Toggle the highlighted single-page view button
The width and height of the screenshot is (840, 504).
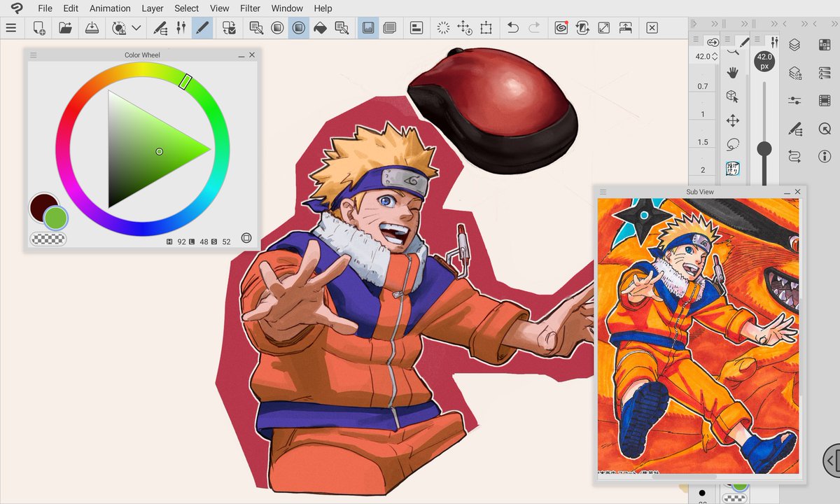point(368,28)
